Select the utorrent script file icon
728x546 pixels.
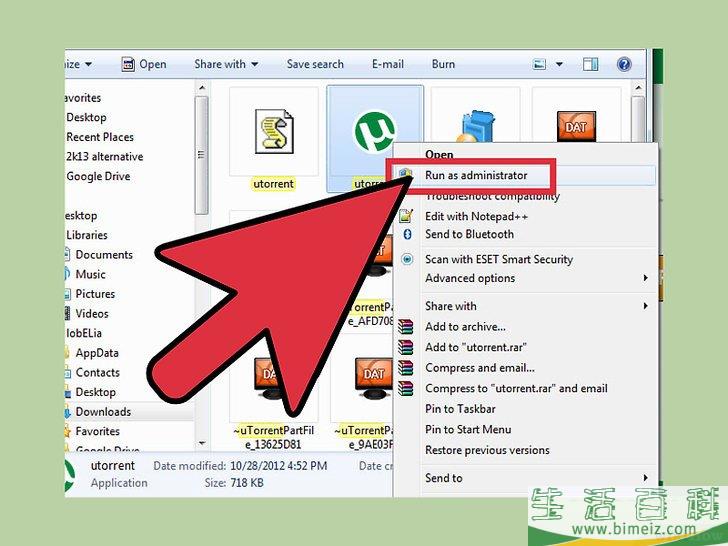click(274, 131)
